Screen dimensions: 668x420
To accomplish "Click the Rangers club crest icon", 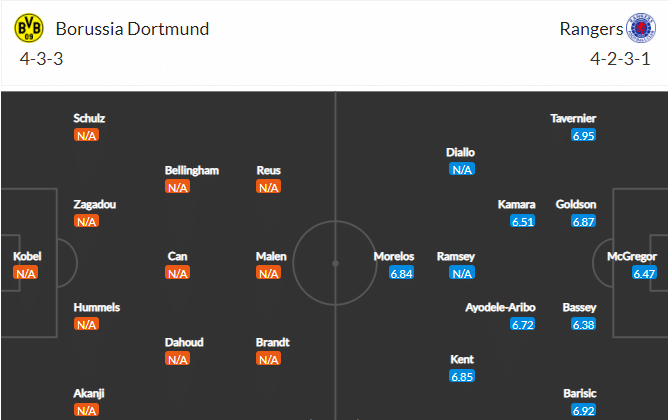I will (641, 28).
